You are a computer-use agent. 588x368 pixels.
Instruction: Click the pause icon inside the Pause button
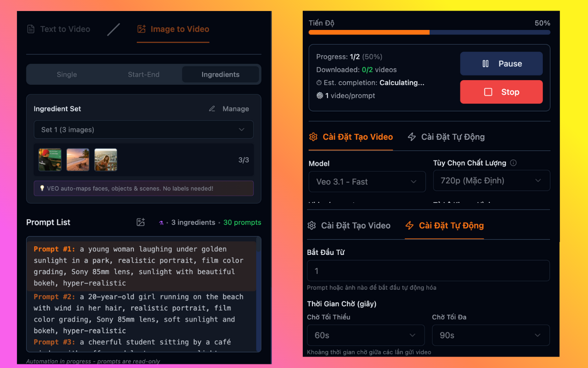pos(486,64)
